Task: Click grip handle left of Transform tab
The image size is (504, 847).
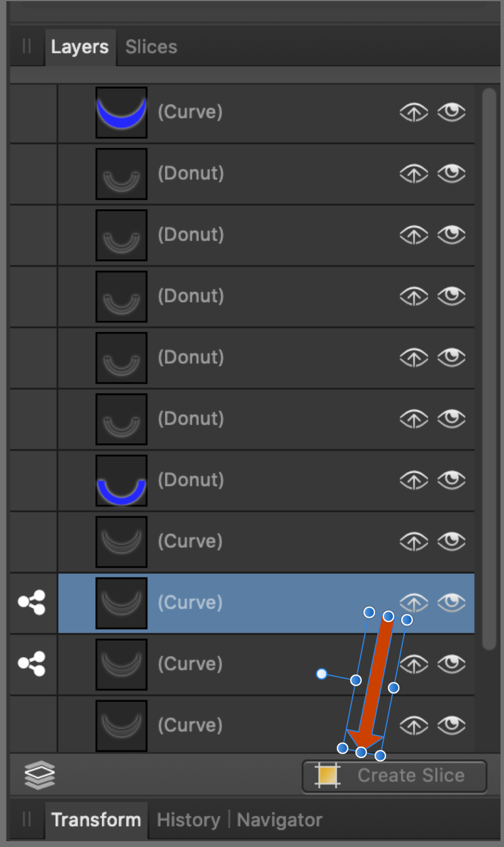Action: (27, 820)
